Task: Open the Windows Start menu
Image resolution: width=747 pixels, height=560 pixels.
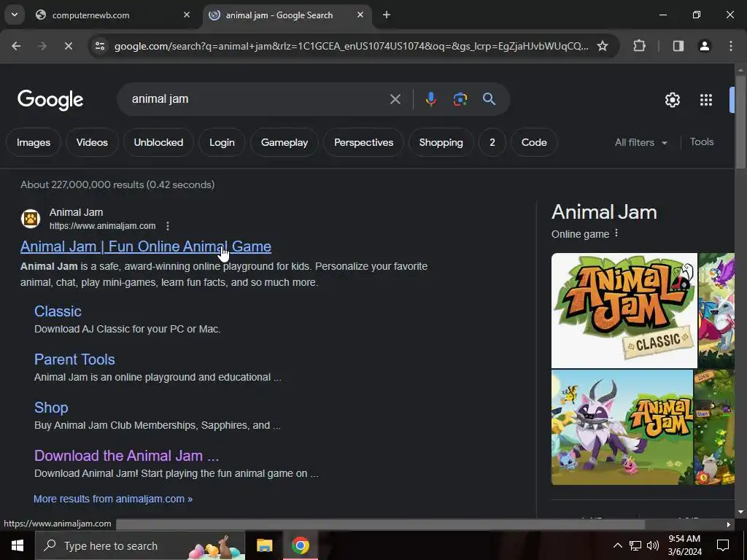Action: tap(18, 545)
